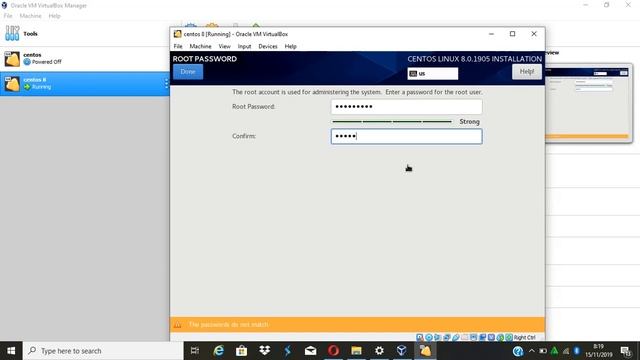
Task: Click the green triangle tray icon
Action: pos(554,351)
